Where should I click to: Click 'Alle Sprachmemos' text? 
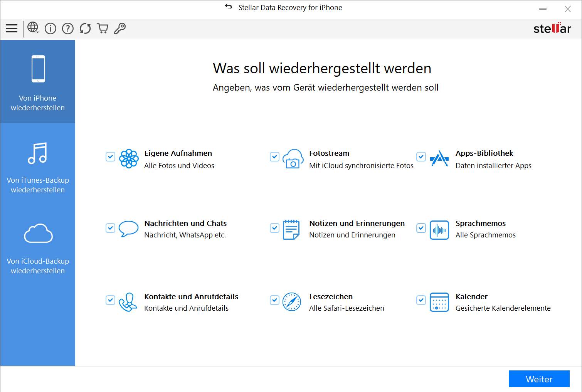pos(485,235)
